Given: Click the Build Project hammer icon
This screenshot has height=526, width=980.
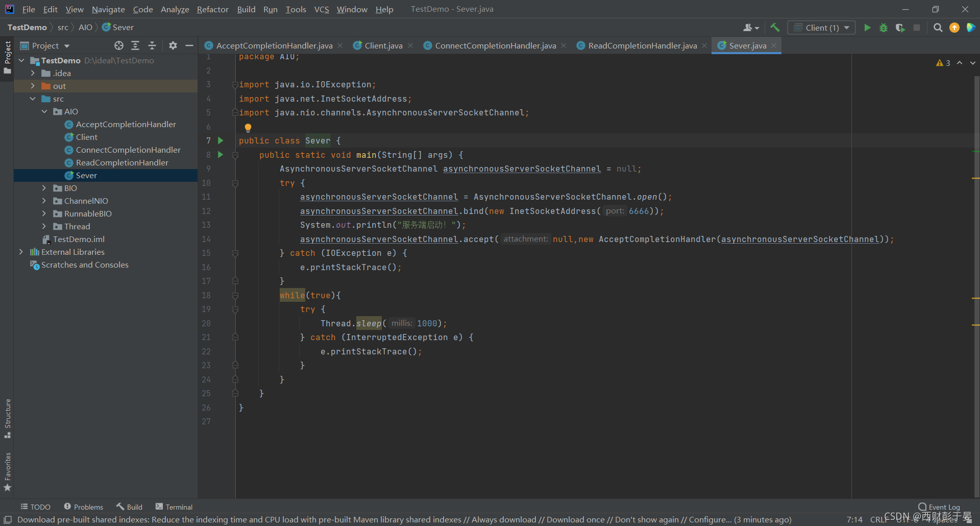Looking at the screenshot, I should click(x=775, y=28).
